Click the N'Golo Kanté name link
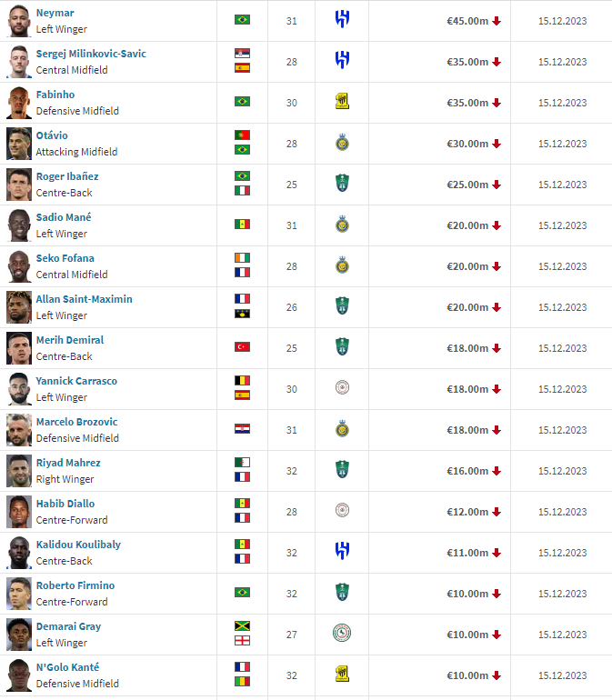The height and width of the screenshot is (700, 612). (67, 667)
